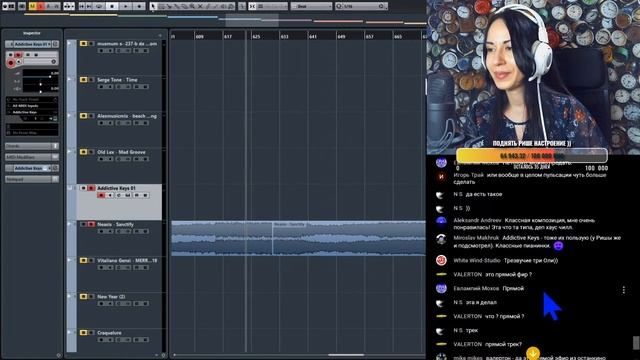Select the Neavis - Sanctify audio clip
Viewport: 640px width, 360px height.
point(298,238)
